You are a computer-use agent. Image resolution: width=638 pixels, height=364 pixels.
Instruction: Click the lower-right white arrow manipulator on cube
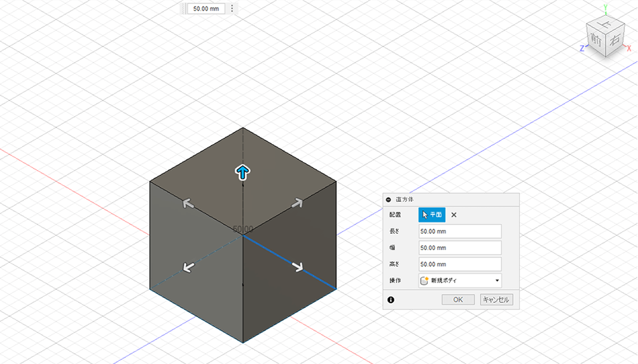pyautogui.click(x=298, y=267)
